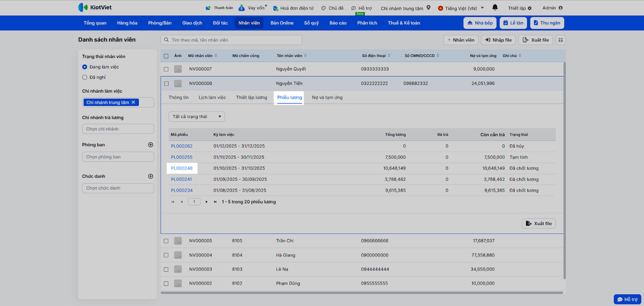
Task: Add a new Phòng ban with plus icon
Action: click(x=151, y=145)
